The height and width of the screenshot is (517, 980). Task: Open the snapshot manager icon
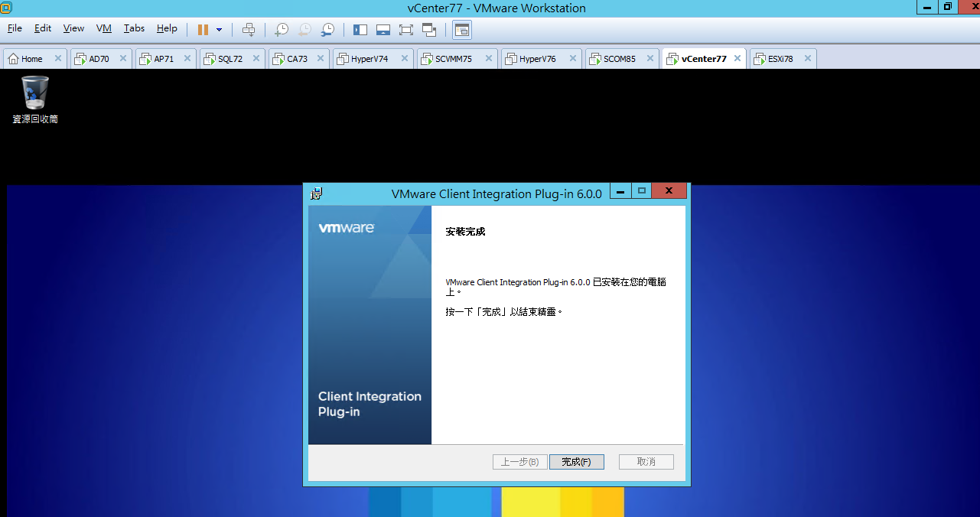pyautogui.click(x=327, y=30)
